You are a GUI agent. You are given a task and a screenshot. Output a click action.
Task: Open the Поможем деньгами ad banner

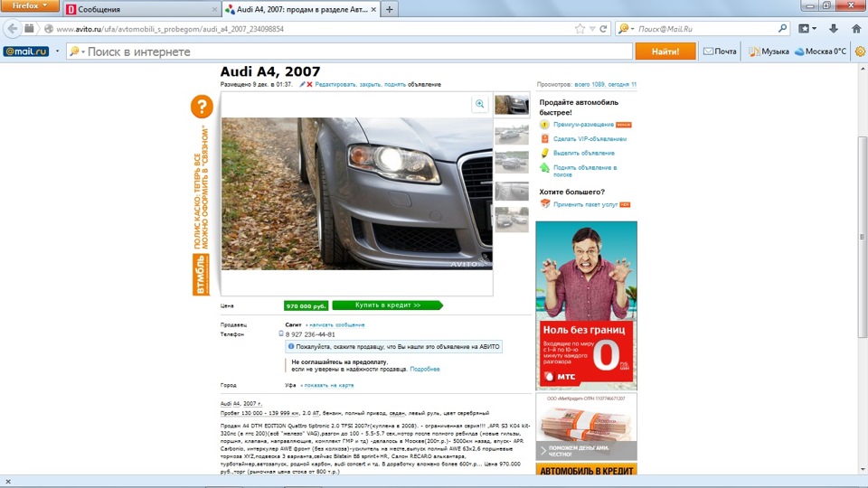pos(586,427)
